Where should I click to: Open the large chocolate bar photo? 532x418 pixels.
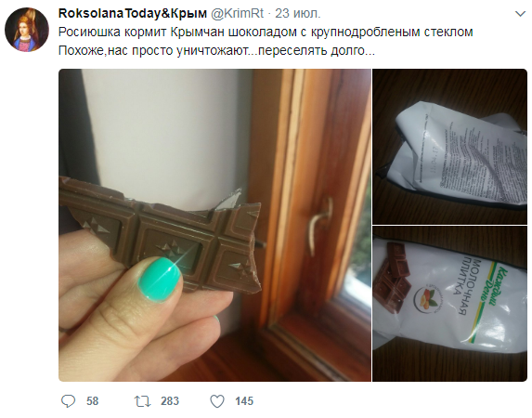[x=214, y=225]
